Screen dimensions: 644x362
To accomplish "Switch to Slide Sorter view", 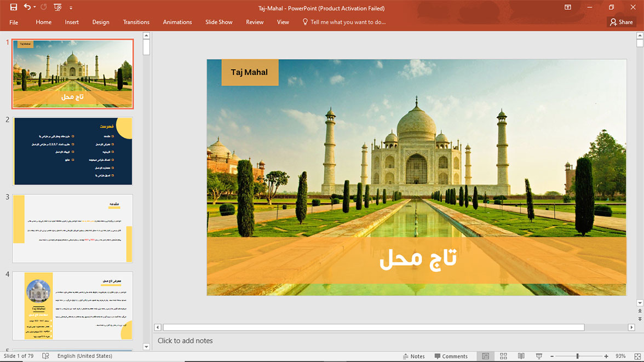I will pyautogui.click(x=504, y=356).
